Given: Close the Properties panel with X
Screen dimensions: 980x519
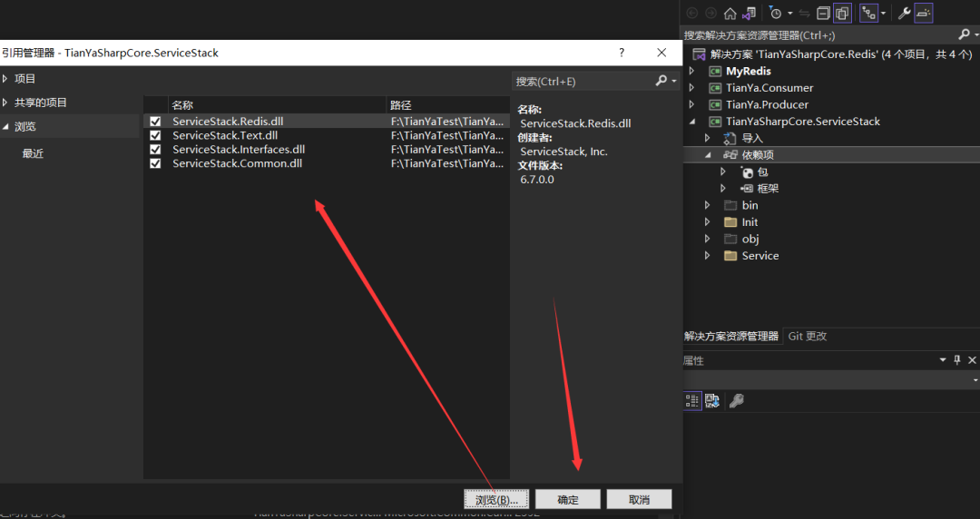Looking at the screenshot, I should coord(972,360).
